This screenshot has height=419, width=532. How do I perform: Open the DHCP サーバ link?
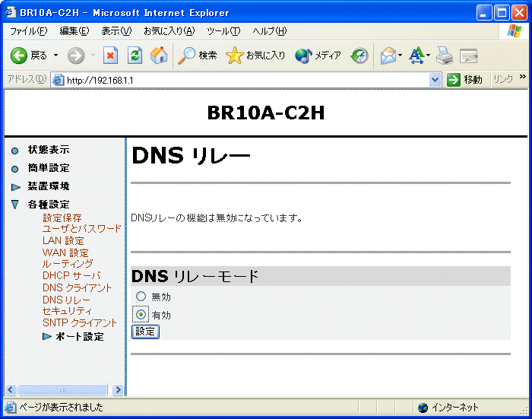(x=71, y=275)
